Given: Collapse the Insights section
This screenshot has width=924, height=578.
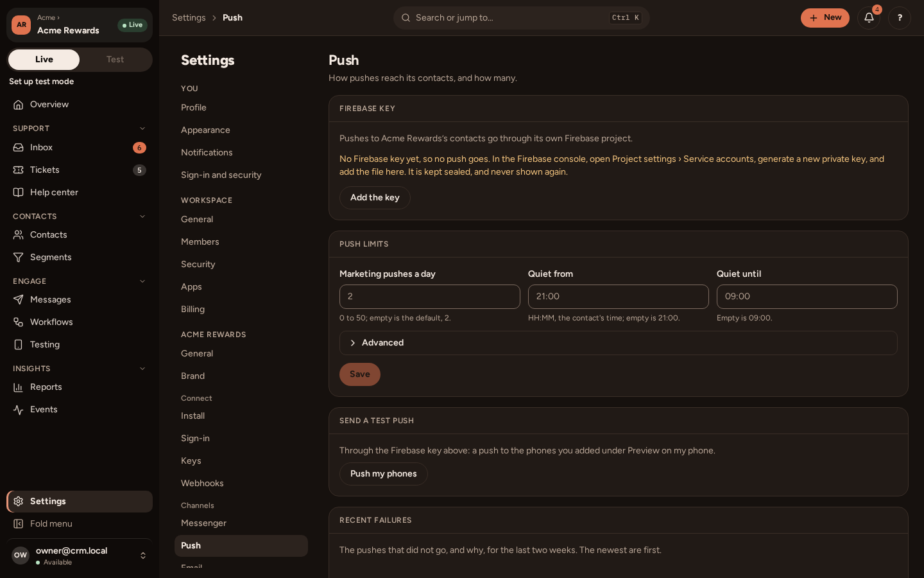Looking at the screenshot, I should (x=142, y=369).
